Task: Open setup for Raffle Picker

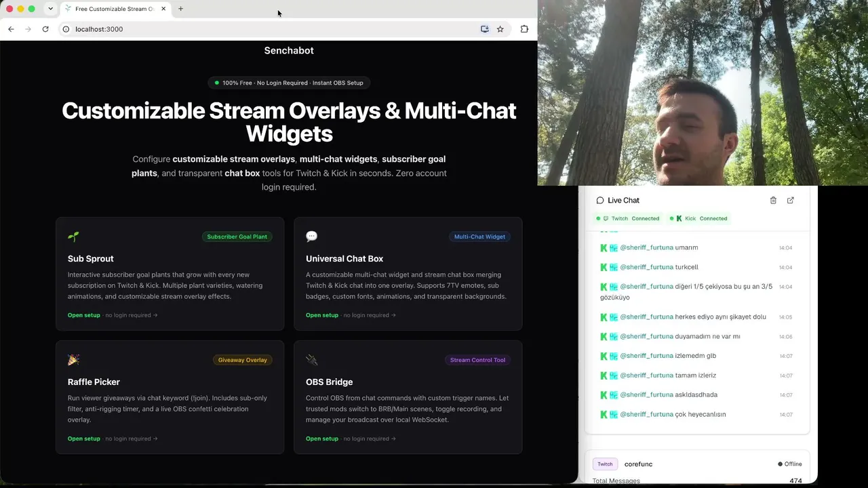Action: 84,439
